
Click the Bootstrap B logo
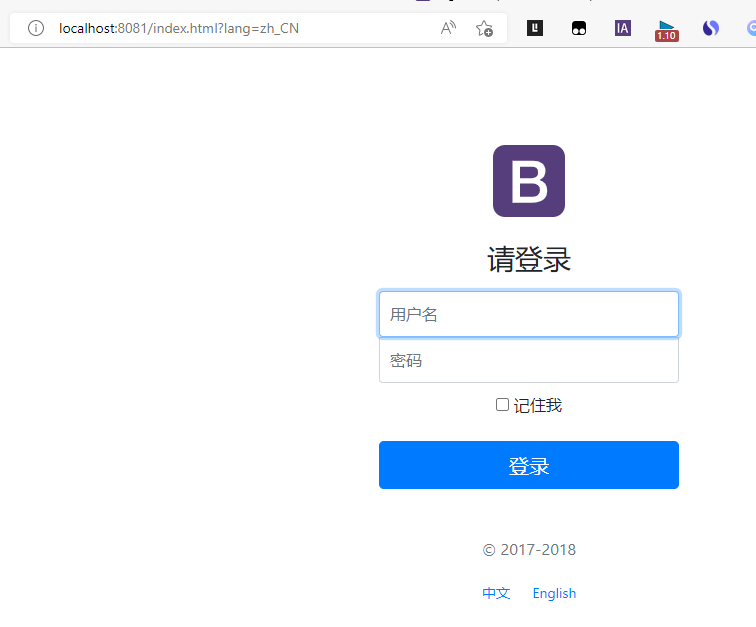[528, 181]
